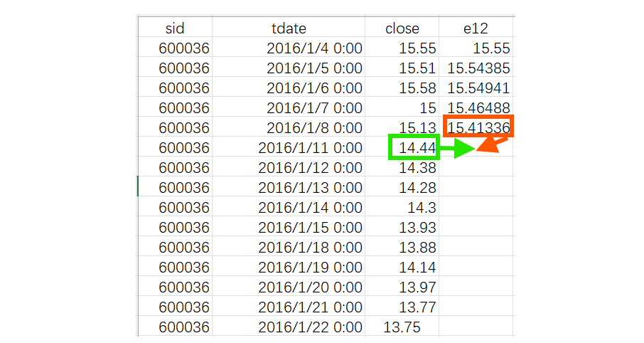Select the close column header cell

(x=402, y=28)
